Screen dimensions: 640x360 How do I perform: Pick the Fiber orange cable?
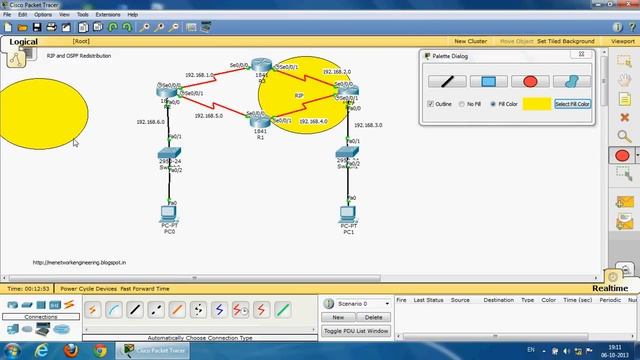tap(177, 310)
